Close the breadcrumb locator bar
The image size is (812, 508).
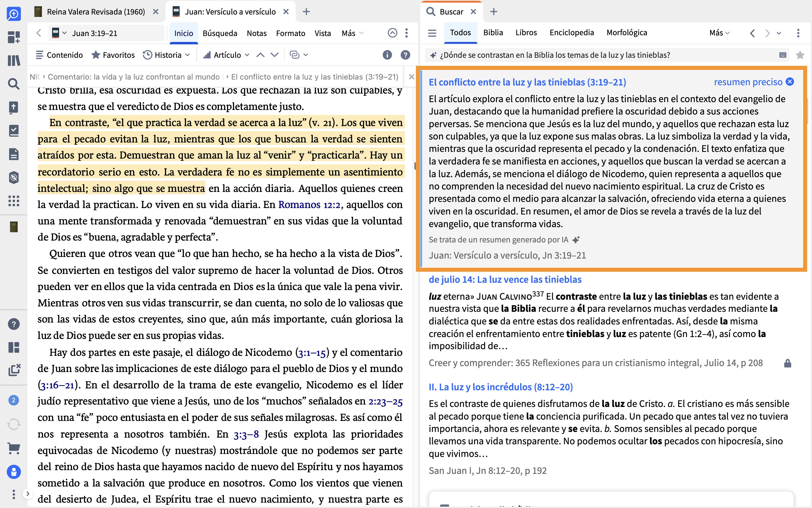[411, 77]
